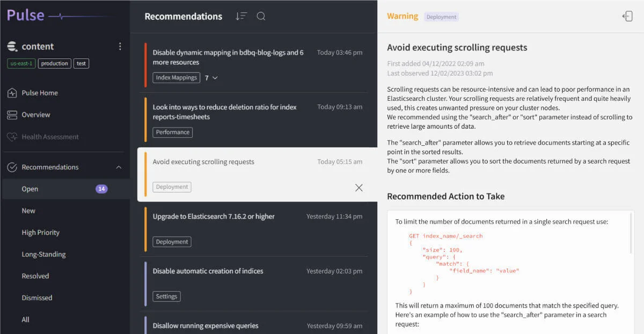Image resolution: width=644 pixels, height=334 pixels.
Task: Click the Overview sidebar icon
Action: point(12,115)
